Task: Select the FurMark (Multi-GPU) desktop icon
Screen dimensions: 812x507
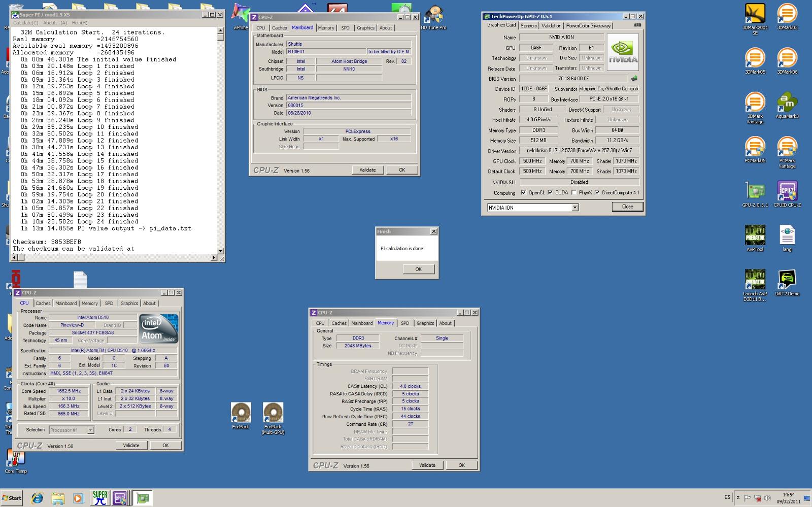Action: (x=273, y=419)
